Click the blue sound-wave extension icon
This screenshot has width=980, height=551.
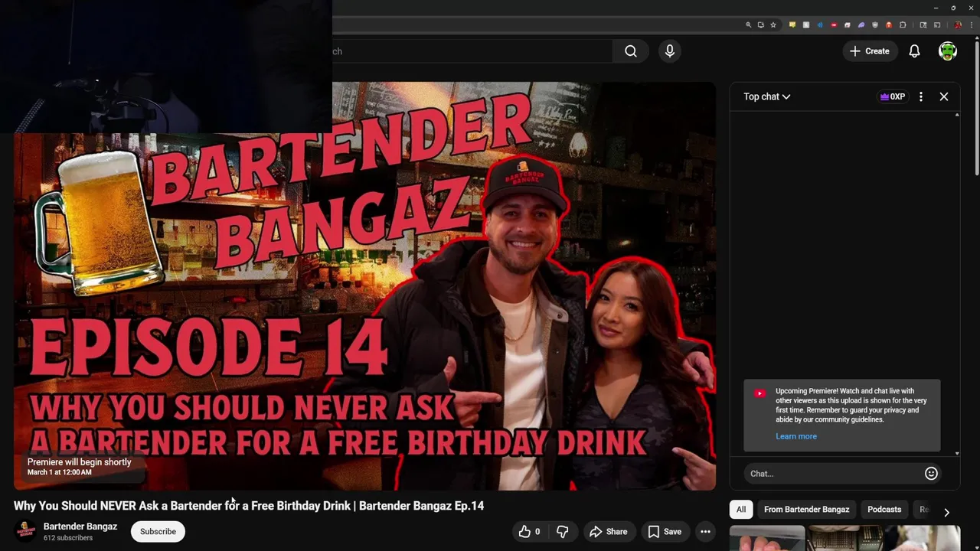tap(820, 24)
